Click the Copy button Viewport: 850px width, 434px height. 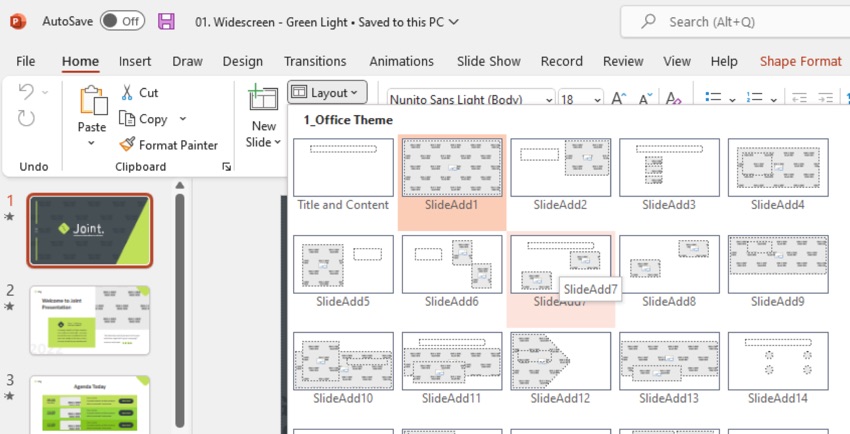143,119
